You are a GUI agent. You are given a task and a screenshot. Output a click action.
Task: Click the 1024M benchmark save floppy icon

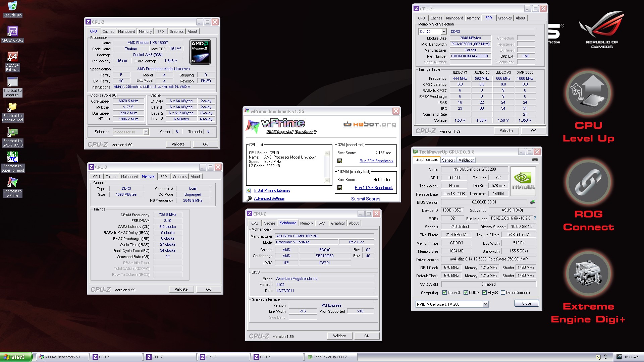(x=340, y=188)
